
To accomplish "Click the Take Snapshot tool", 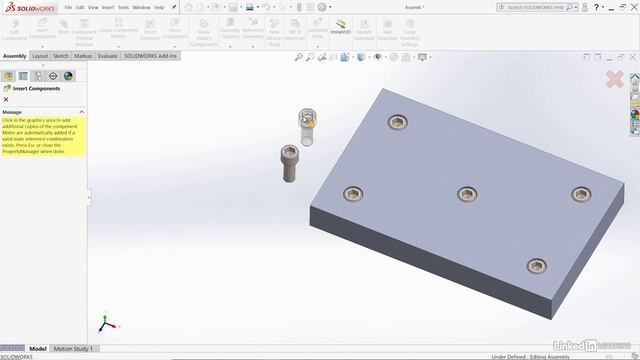I will [x=387, y=30].
